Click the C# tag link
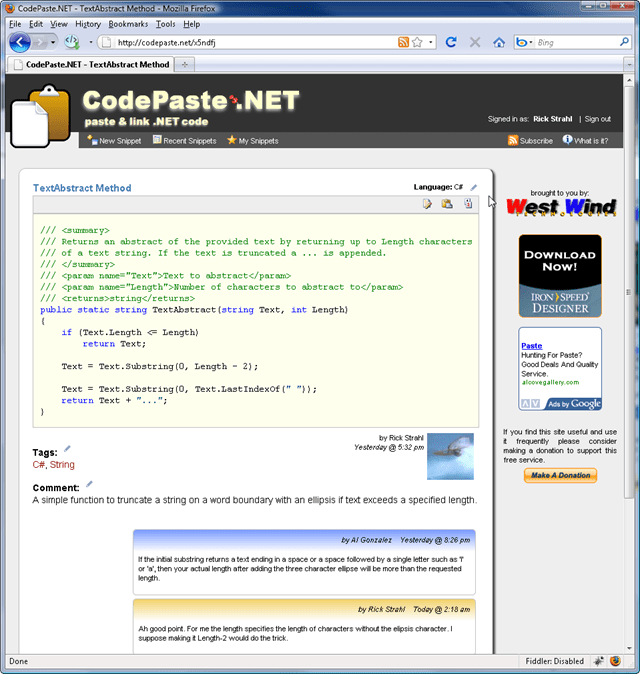640x674 pixels. click(x=39, y=465)
